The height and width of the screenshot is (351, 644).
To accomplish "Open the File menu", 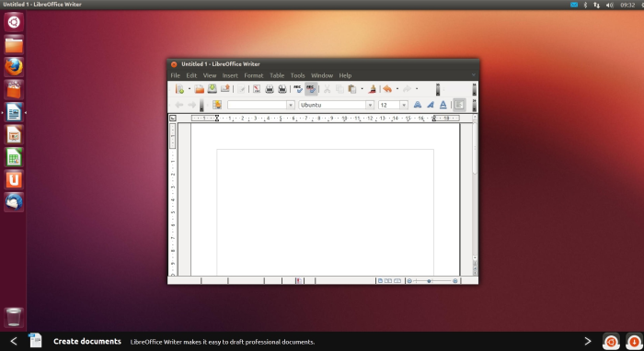I will tap(176, 75).
